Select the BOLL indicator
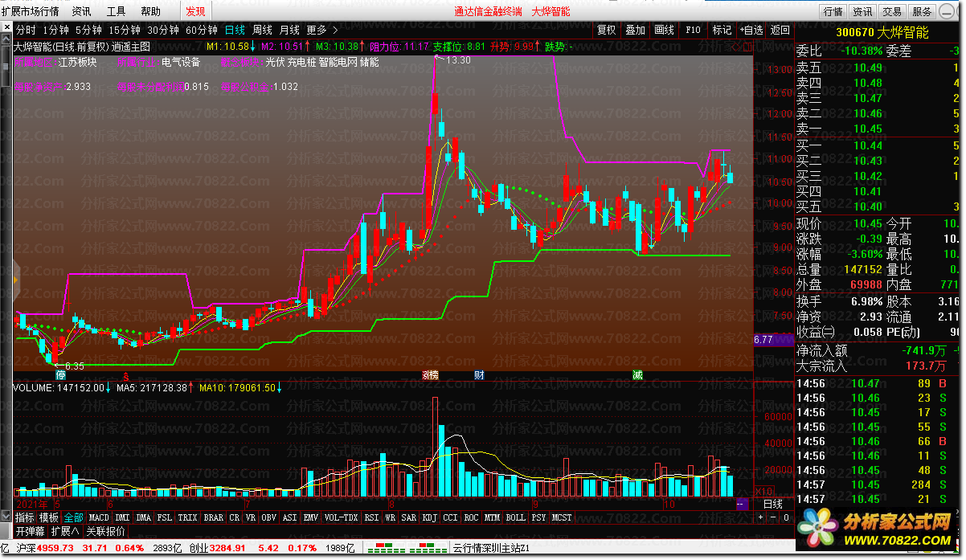The width and height of the screenshot is (966, 560). click(515, 517)
